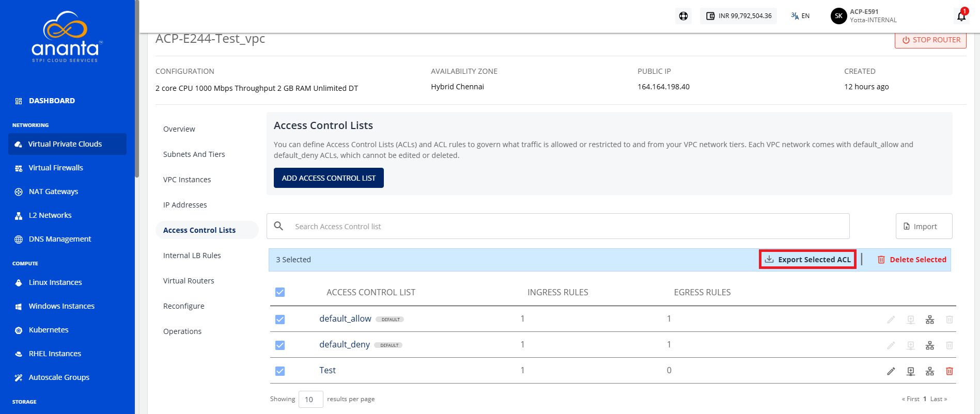Go to the VPC Instances tab
This screenshot has width=980, height=414.
[x=187, y=180]
